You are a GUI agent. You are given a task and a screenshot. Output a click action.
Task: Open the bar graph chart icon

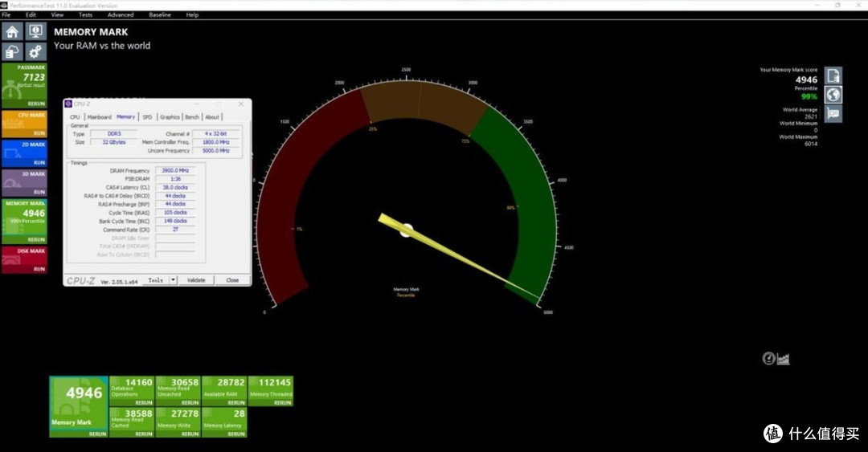click(784, 359)
